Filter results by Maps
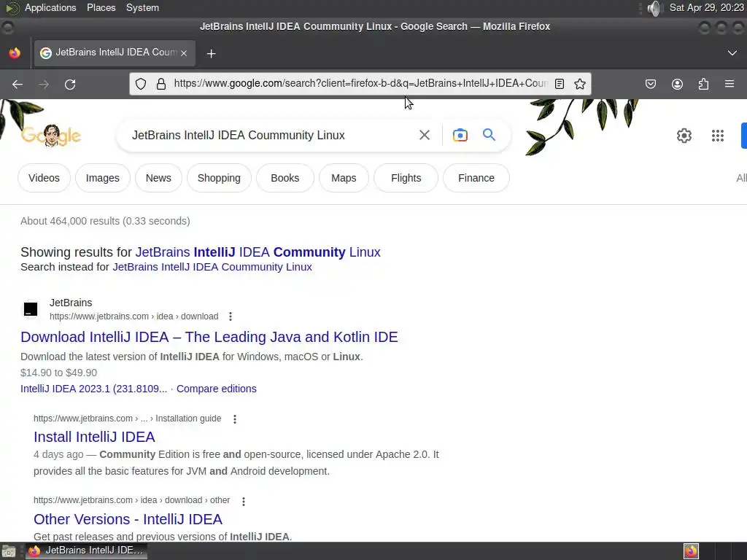 pyautogui.click(x=344, y=178)
